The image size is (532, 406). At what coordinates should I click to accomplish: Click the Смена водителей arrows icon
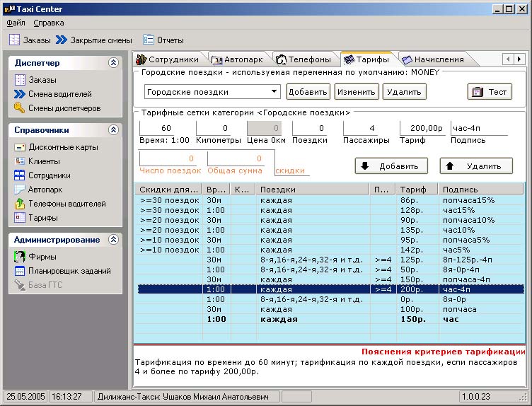point(20,94)
